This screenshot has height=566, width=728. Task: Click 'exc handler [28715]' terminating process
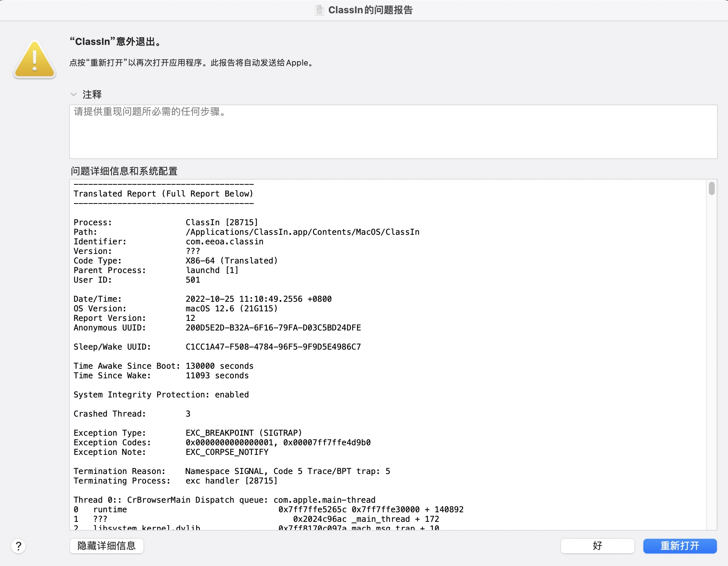point(232,481)
